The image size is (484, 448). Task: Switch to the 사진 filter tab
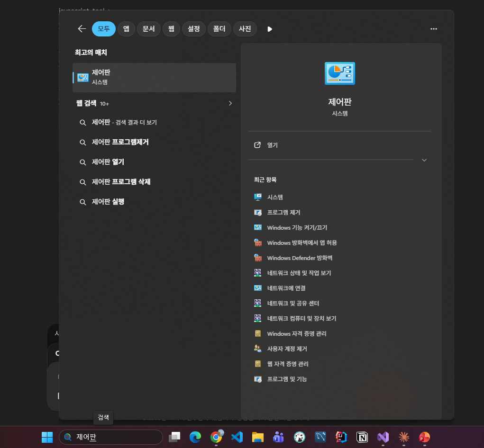tap(245, 29)
